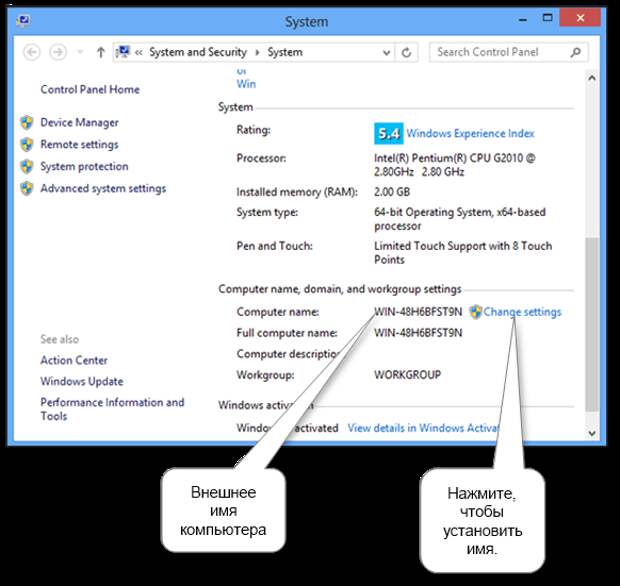Click the WORKGROUP value
This screenshot has height=586, width=620.
pos(408,374)
